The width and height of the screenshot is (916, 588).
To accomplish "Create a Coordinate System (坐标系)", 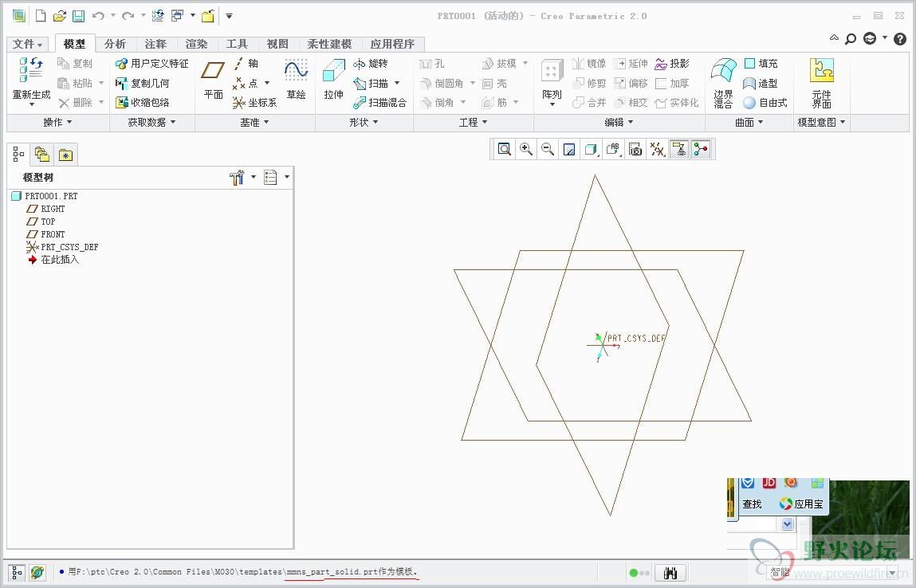I will tap(254, 103).
